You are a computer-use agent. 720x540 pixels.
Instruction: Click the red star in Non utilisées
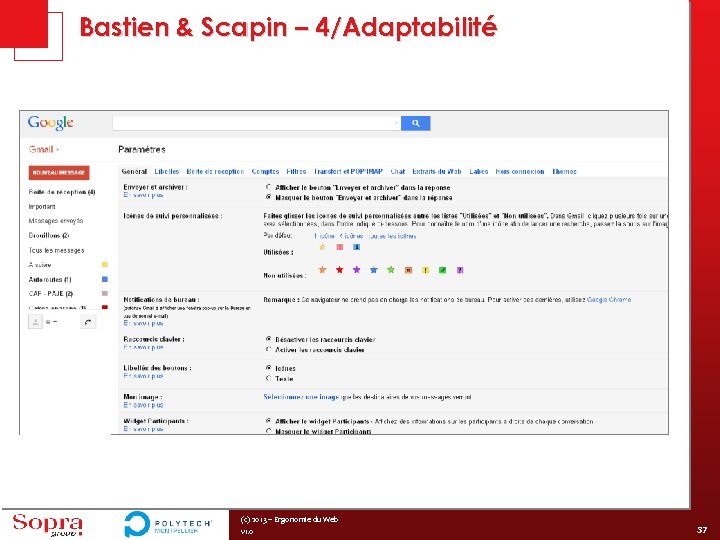[339, 270]
